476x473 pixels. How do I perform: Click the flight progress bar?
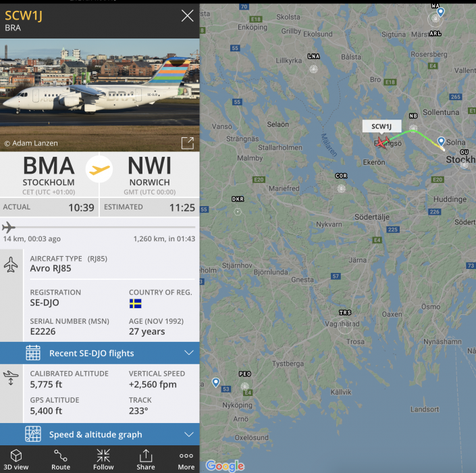(100, 227)
